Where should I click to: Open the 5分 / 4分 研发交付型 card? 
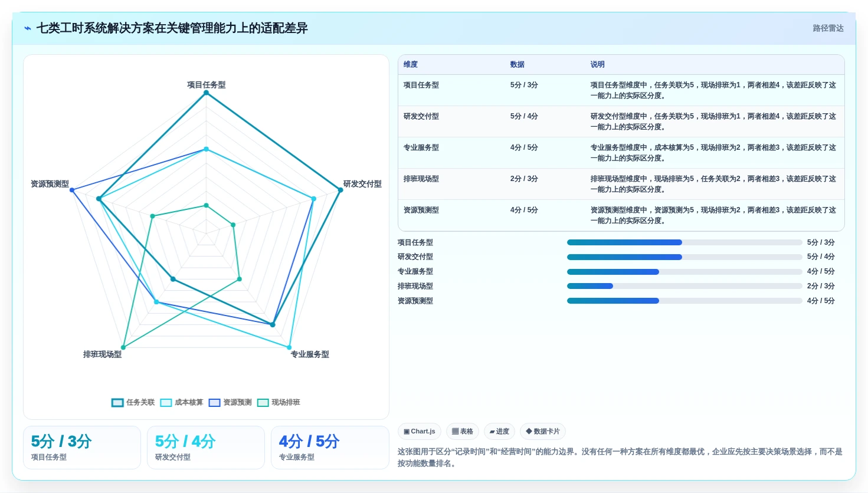[206, 448]
